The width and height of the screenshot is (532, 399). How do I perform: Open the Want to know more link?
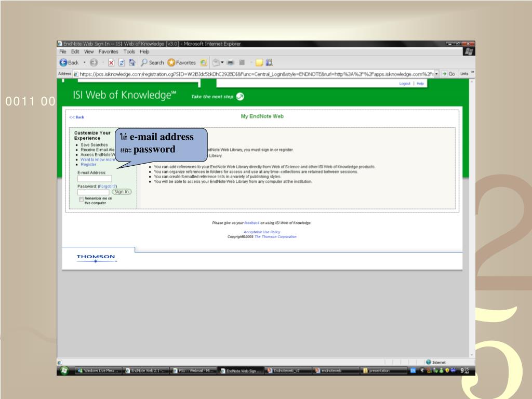point(97,159)
